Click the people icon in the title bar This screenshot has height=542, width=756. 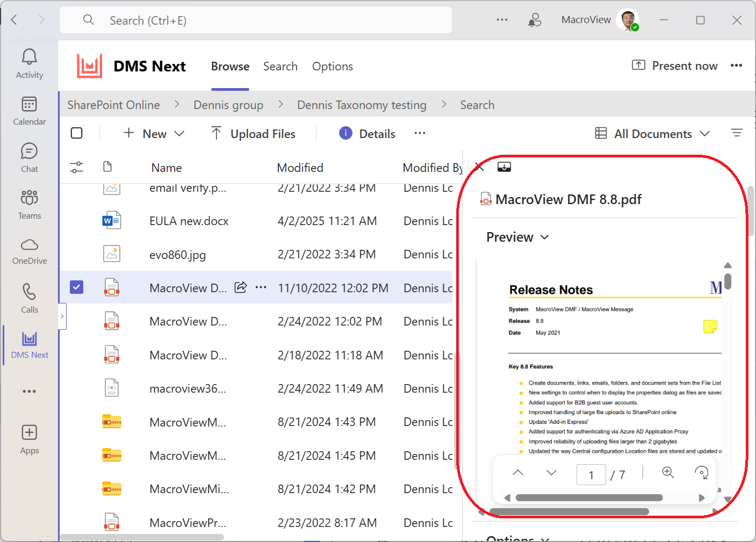(x=535, y=20)
